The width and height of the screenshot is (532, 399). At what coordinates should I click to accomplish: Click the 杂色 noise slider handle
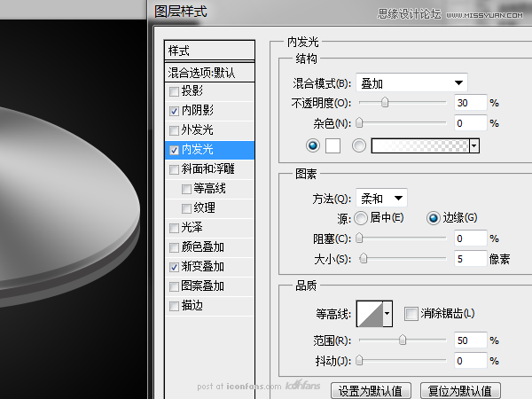359,123
